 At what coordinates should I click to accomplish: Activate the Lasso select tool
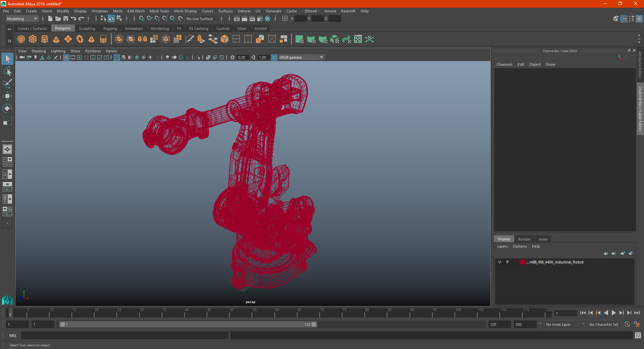point(7,71)
